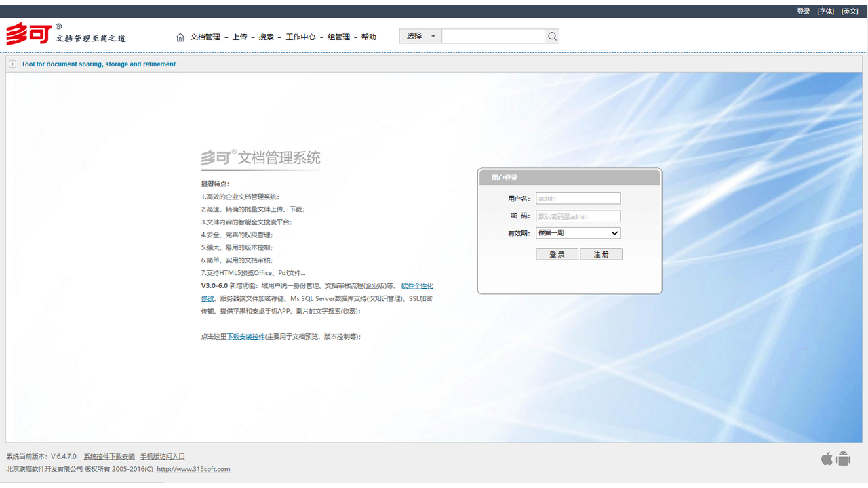Switch language via 英文 link
This screenshot has width=868, height=488.
pyautogui.click(x=850, y=12)
